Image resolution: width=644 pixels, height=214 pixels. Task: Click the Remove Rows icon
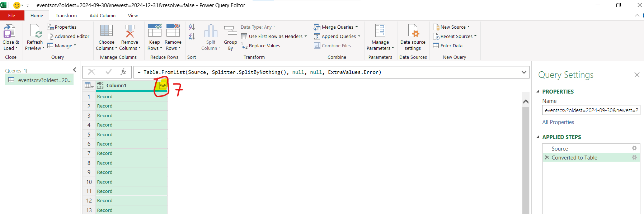click(173, 31)
